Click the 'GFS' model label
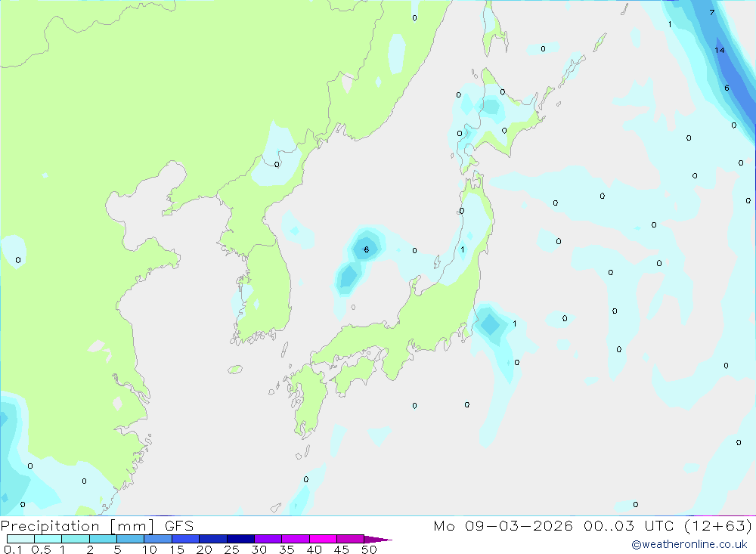 coord(179,525)
